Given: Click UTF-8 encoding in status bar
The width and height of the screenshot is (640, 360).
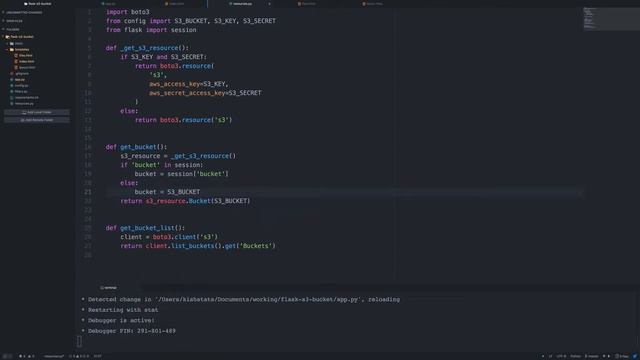Looking at the screenshot, I should [561, 356].
